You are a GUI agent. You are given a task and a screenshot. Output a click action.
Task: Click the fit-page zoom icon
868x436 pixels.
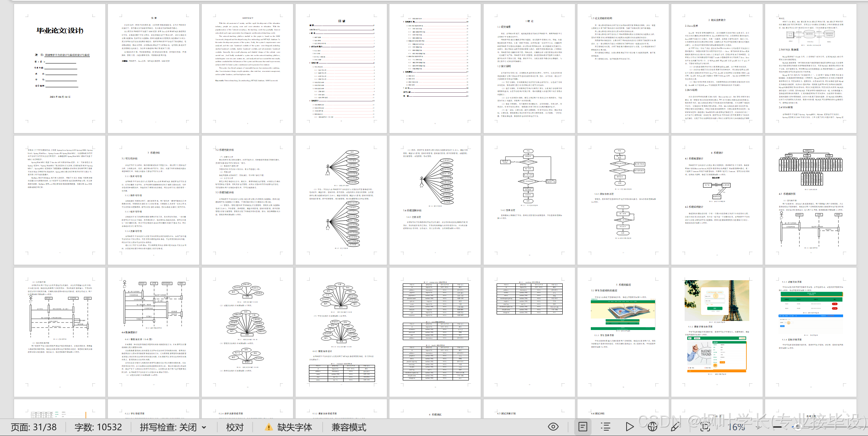[x=705, y=427]
